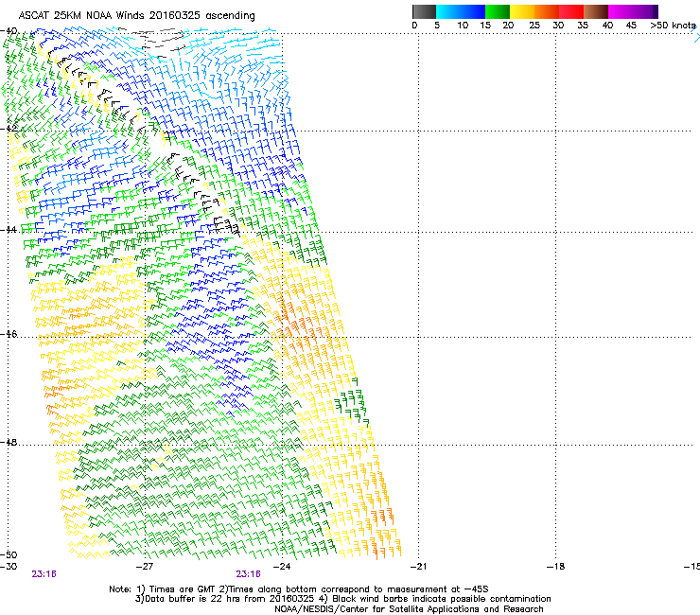Click the NOAA/NESDIS Center credit line
The image size is (700, 615).
click(x=409, y=609)
